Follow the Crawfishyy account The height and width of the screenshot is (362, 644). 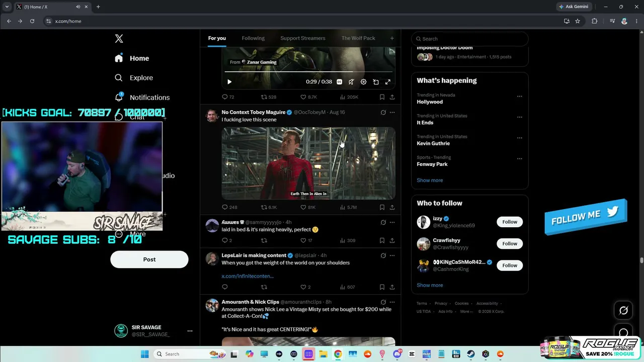click(510, 244)
